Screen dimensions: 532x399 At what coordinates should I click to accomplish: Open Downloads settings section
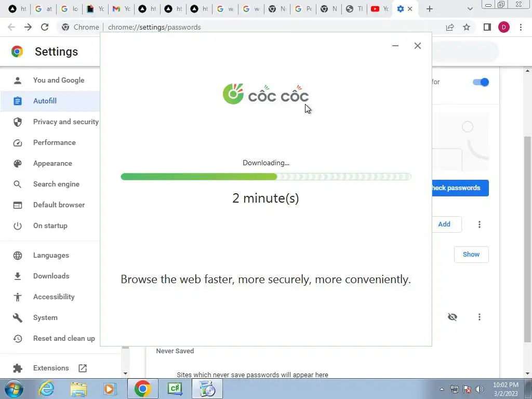(51, 276)
